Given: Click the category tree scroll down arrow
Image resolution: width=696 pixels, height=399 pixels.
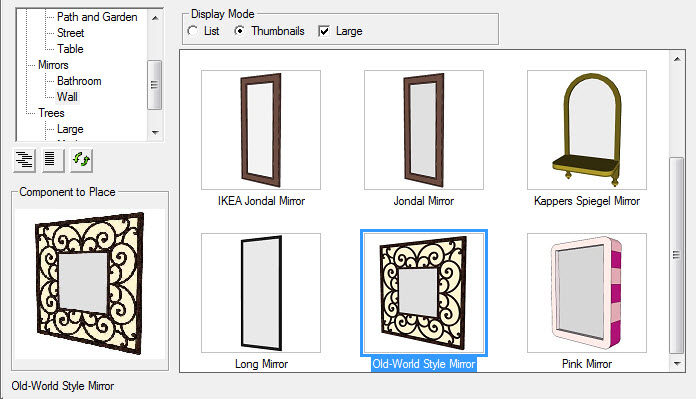Looking at the screenshot, I should coord(155,132).
